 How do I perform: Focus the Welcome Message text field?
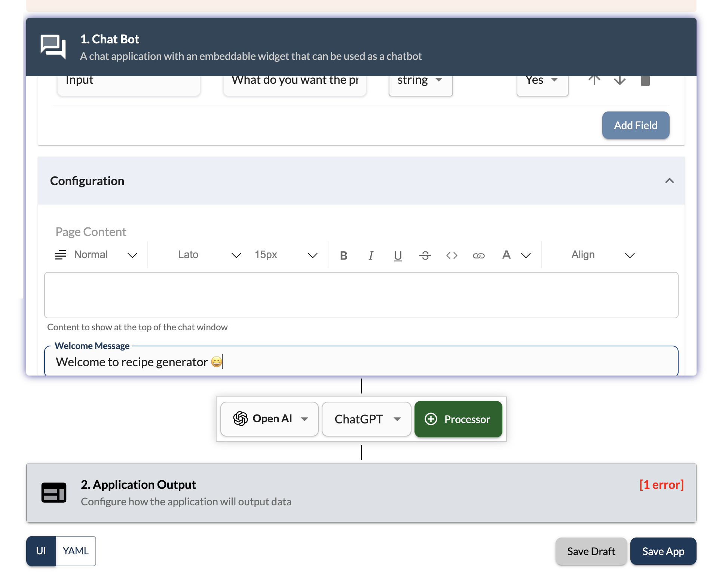(361, 361)
